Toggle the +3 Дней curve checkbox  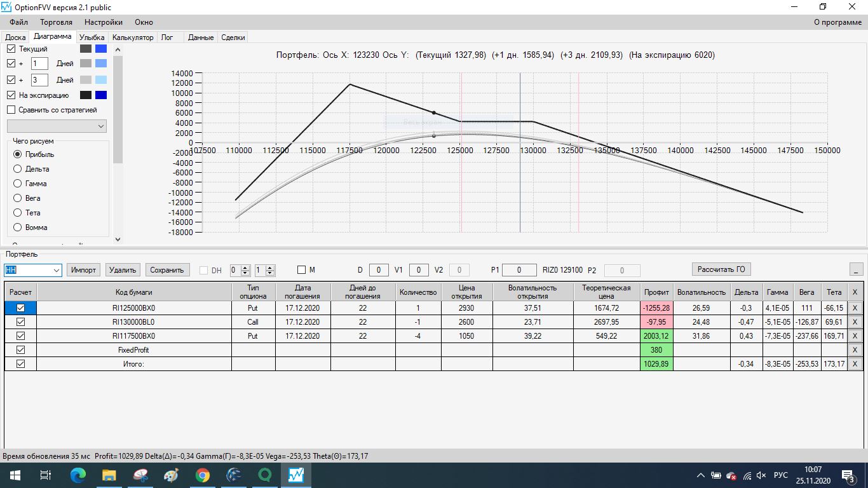click(11, 80)
